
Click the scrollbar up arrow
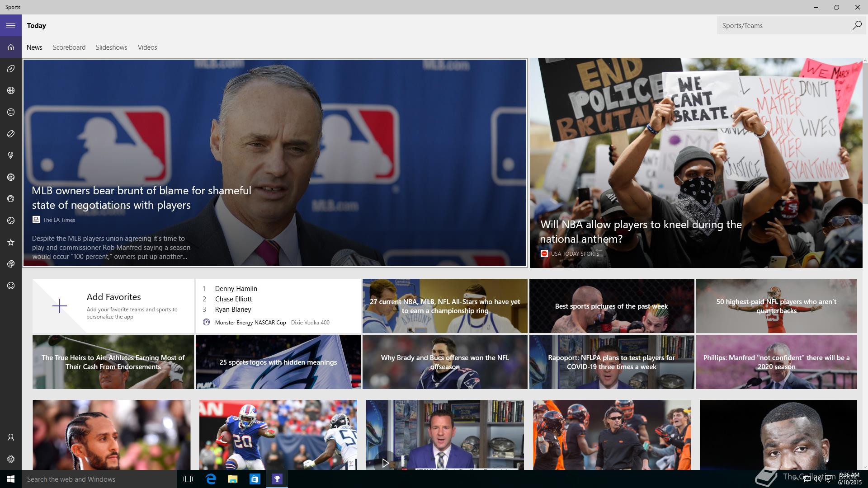(865, 61)
